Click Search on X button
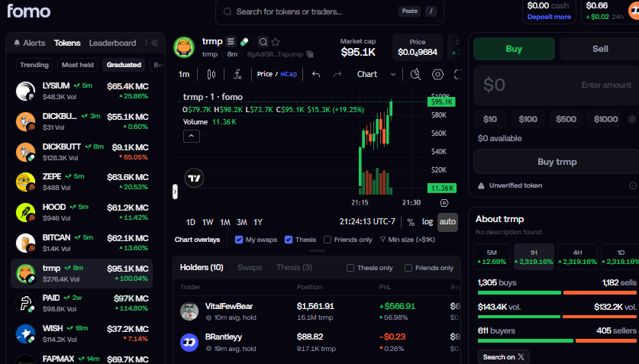The width and height of the screenshot is (639, 364). [504, 357]
